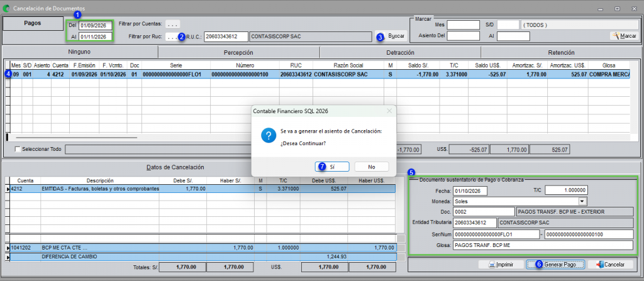
Task: Click the Marcar S/D input field
Action: 508,25
